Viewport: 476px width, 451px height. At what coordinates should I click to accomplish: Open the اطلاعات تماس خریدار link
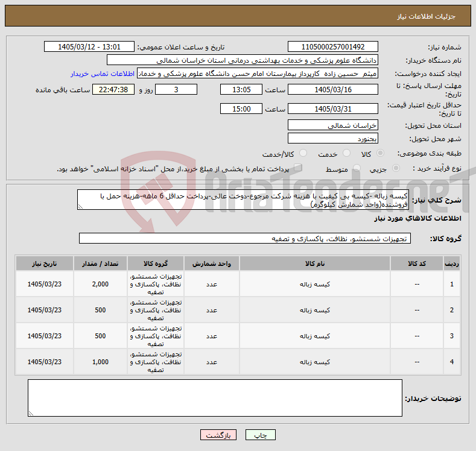(x=103, y=74)
